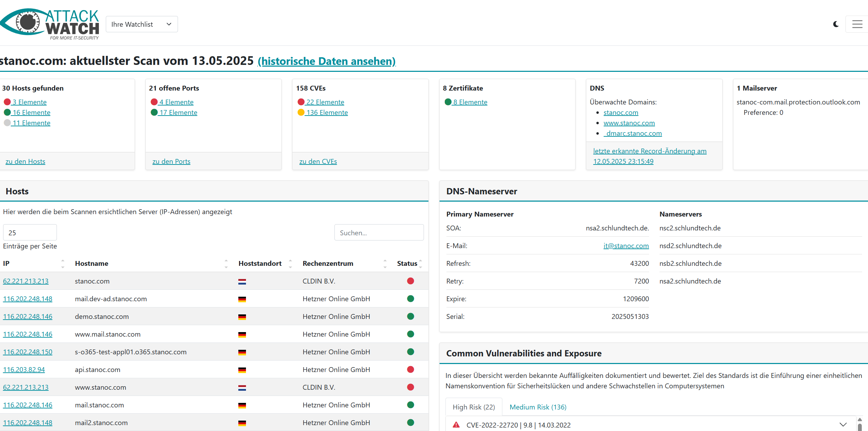
Task: Click the Netherlands flag in the stanoc.com row
Action: pos(242,281)
